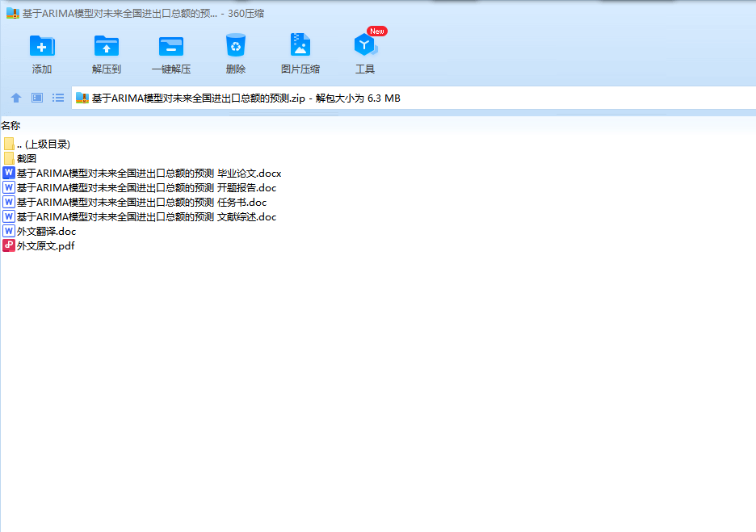The height and width of the screenshot is (532, 756).
Task: Select the file 开题报告.doc
Action: click(x=146, y=187)
